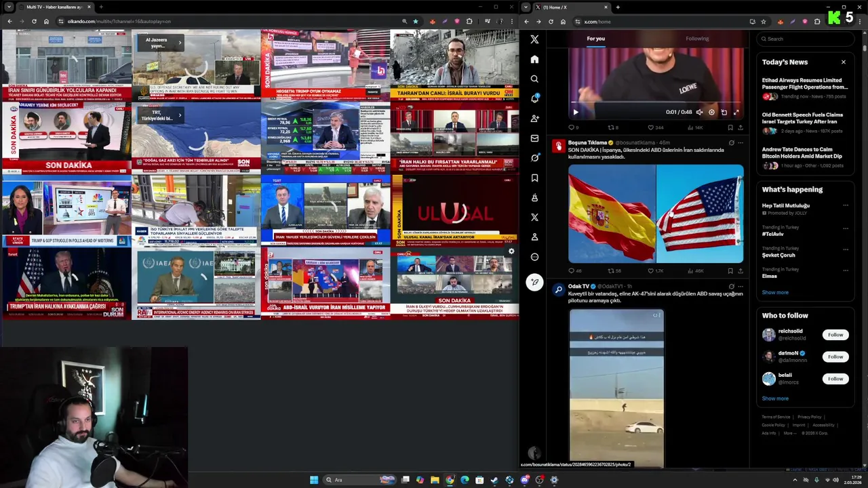This screenshot has width=868, height=488.
Task: Select the Home / X browser tab
Action: (571, 7)
